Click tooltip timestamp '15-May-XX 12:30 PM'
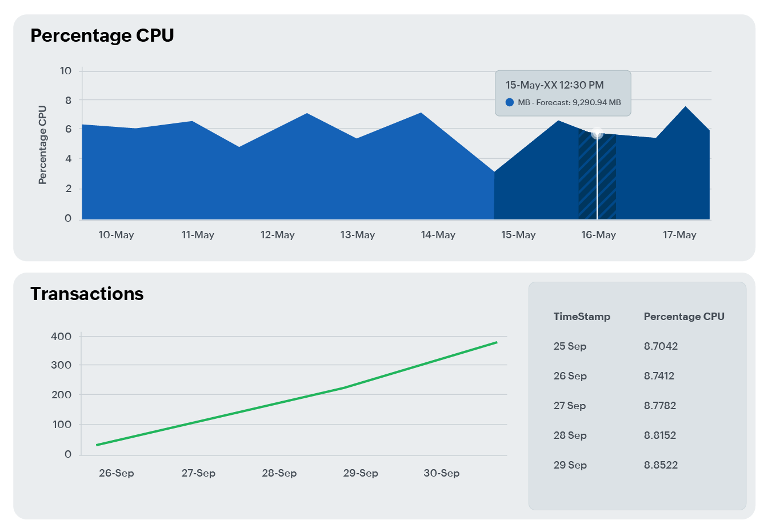This screenshot has height=532, width=768. pos(554,85)
